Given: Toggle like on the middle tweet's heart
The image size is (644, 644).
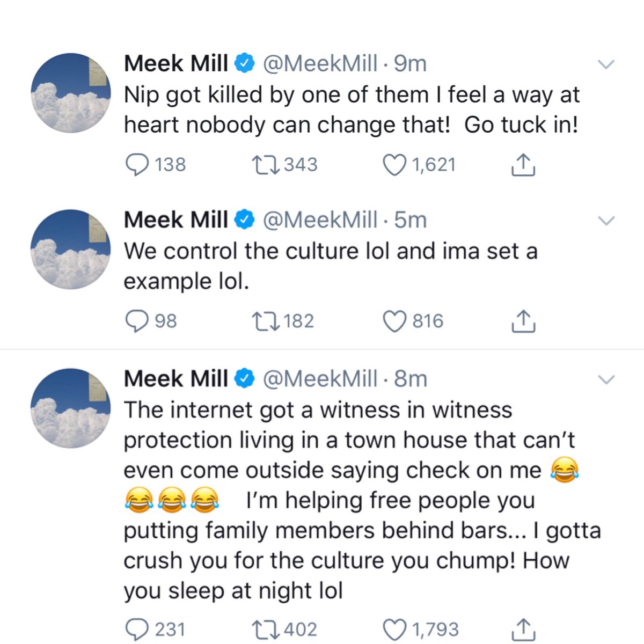Looking at the screenshot, I should 395,320.
